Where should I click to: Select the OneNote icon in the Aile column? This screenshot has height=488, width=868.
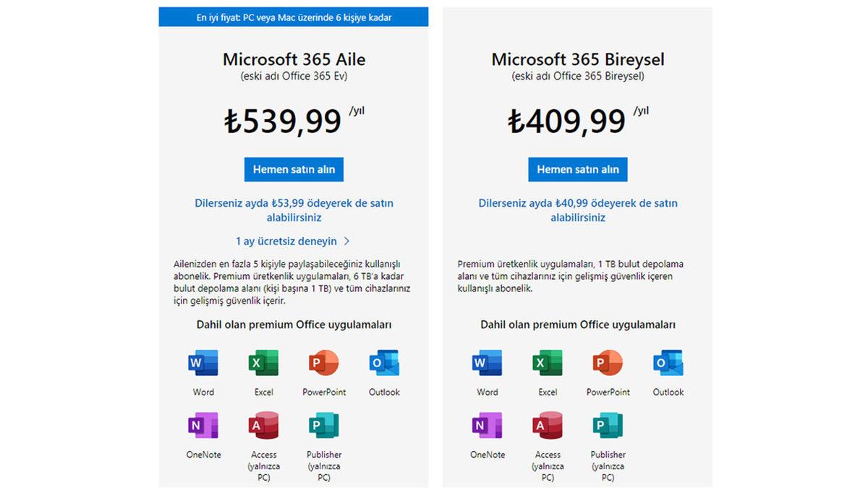click(x=203, y=427)
